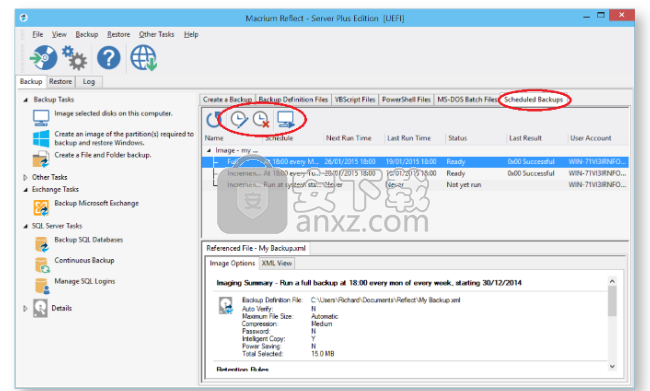Click Create an image of partition(s) for Windows
650x391 pixels.
point(124,138)
